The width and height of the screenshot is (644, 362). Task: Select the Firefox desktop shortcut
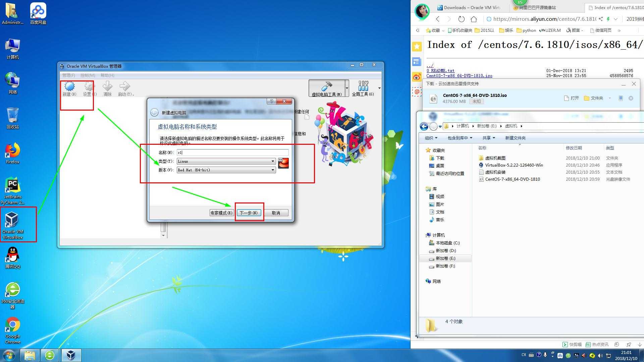pyautogui.click(x=12, y=153)
